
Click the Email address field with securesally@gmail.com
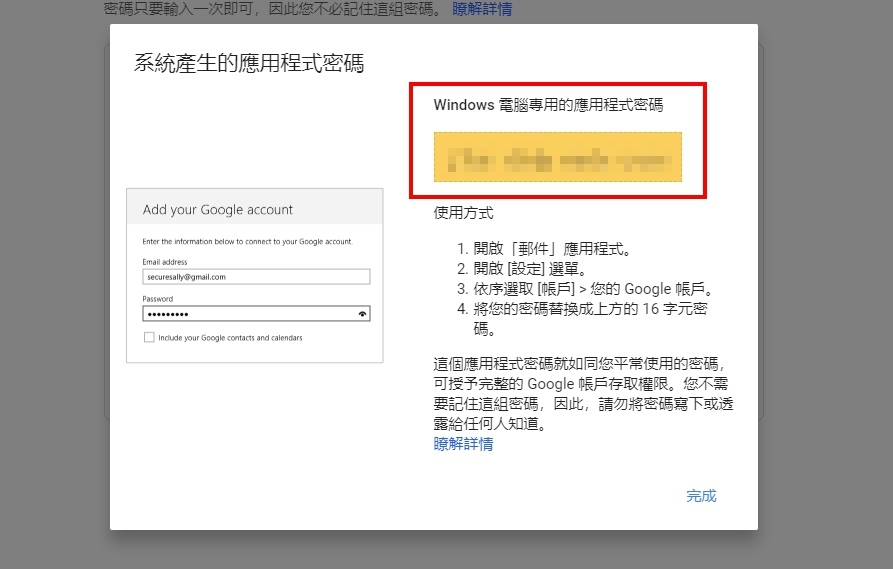coord(256,277)
